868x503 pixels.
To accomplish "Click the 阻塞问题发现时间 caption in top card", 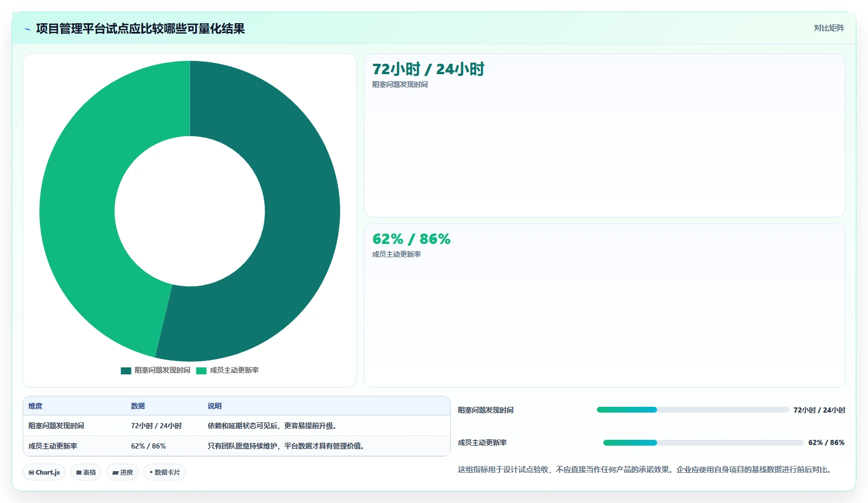I will [x=400, y=85].
